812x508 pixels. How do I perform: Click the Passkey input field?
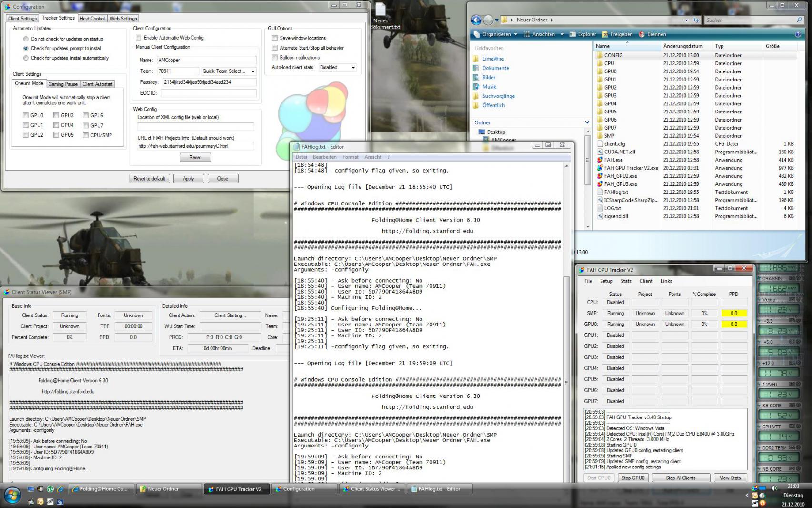(210, 82)
